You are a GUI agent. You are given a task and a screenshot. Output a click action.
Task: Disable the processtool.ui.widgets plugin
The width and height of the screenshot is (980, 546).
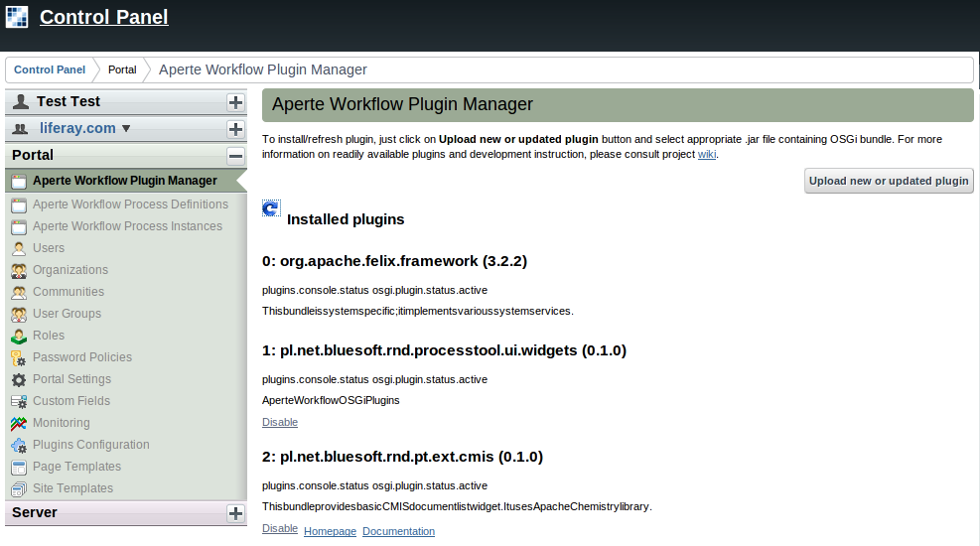[280, 422]
